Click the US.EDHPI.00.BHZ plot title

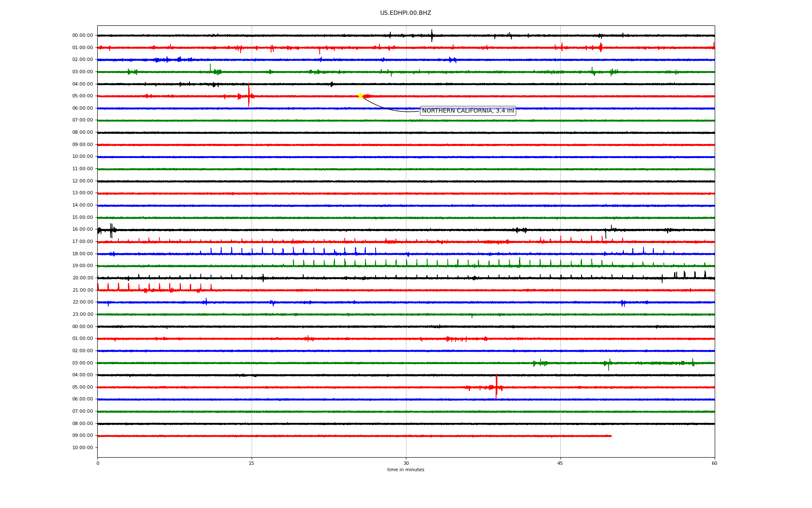pos(406,13)
